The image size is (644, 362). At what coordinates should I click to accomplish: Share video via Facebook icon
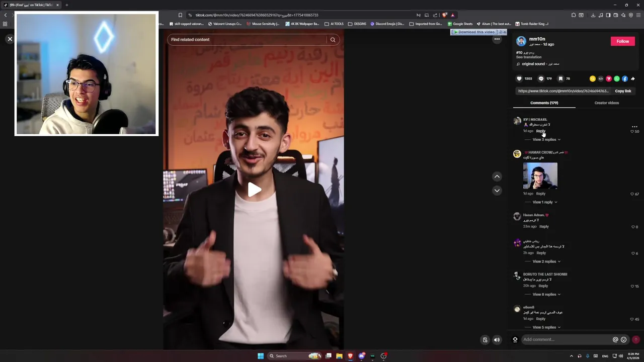[x=624, y=79]
